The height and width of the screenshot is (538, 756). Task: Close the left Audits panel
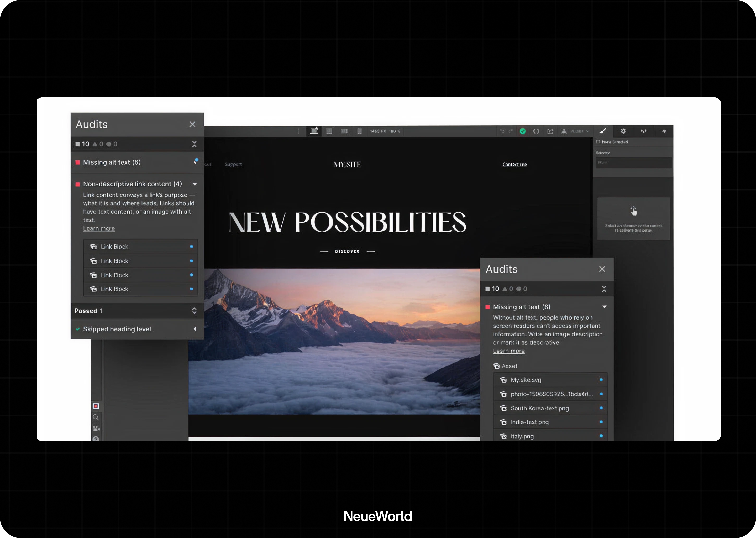192,124
